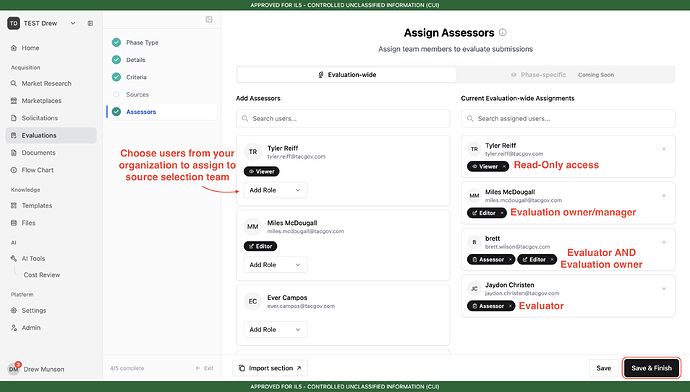
Task: Click the Admin user icon
Action: (14, 328)
